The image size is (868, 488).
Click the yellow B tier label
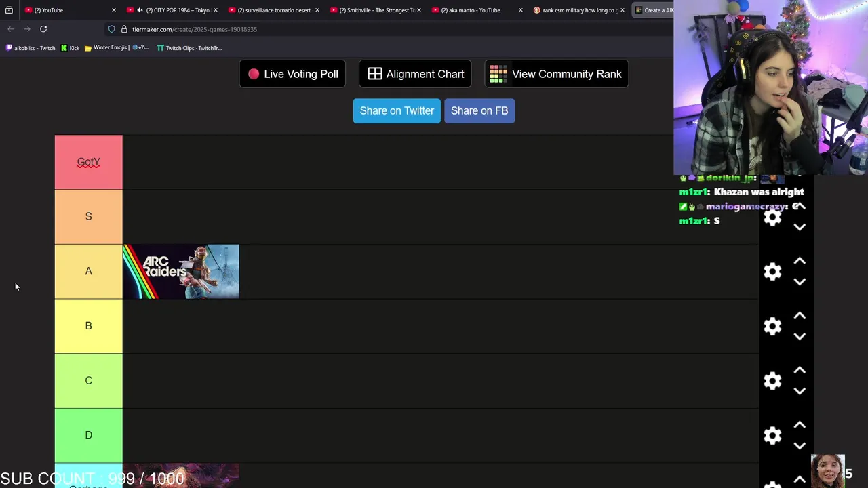88,326
